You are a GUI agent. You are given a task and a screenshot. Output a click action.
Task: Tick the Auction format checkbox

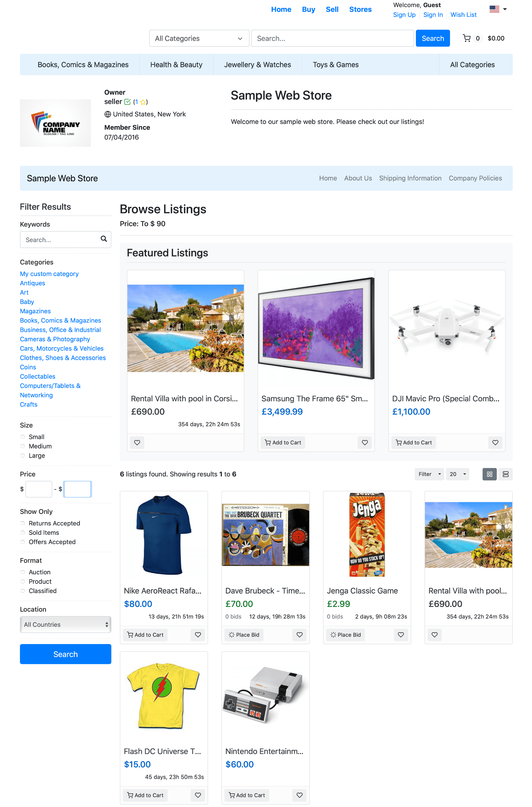22,572
